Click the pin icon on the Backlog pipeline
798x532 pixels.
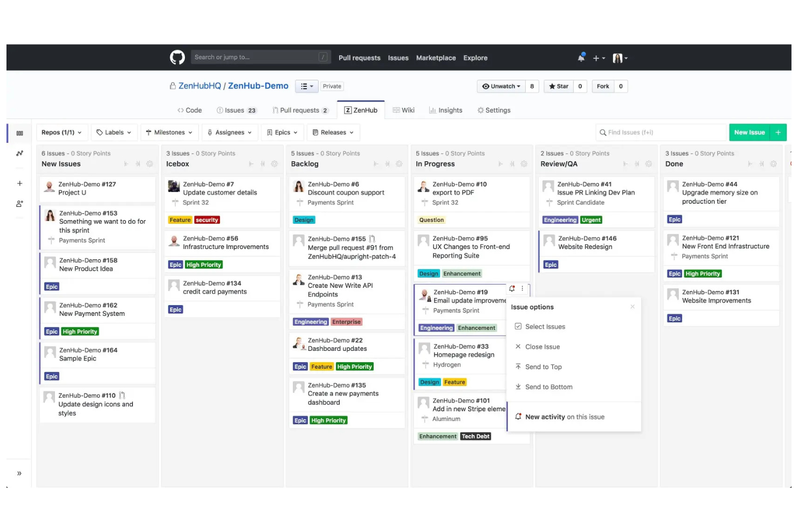click(387, 164)
